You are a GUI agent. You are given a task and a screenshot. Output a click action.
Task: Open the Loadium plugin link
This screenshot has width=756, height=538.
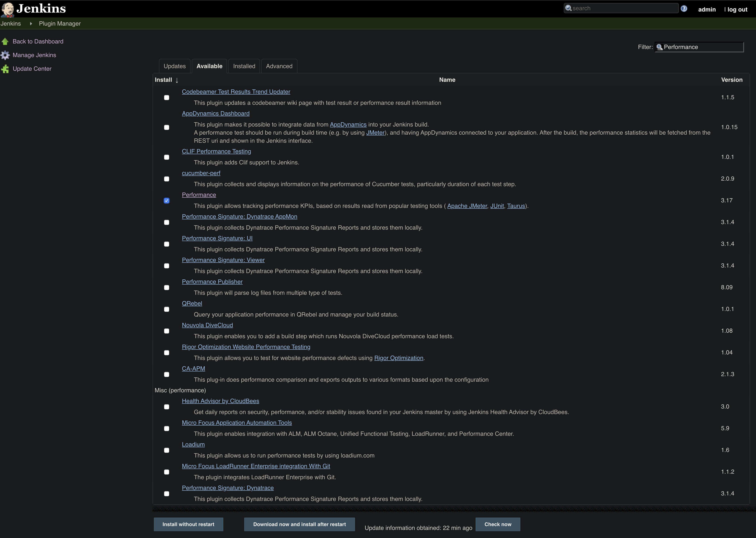193,444
